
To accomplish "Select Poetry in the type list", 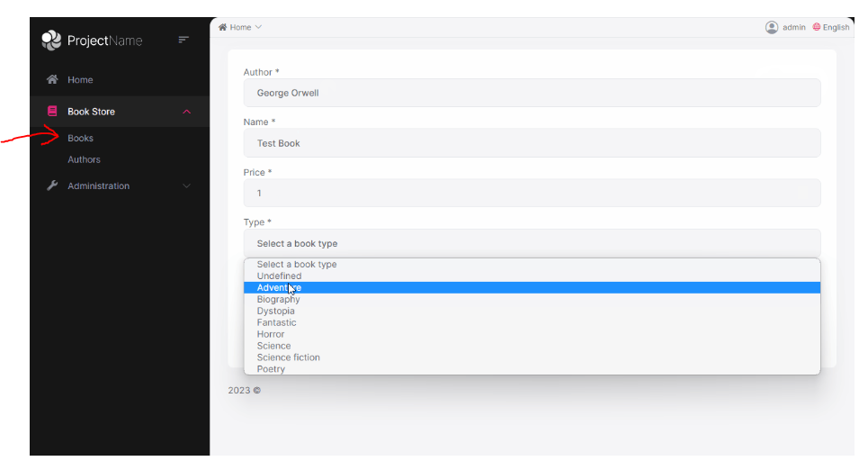I will [x=532, y=369].
